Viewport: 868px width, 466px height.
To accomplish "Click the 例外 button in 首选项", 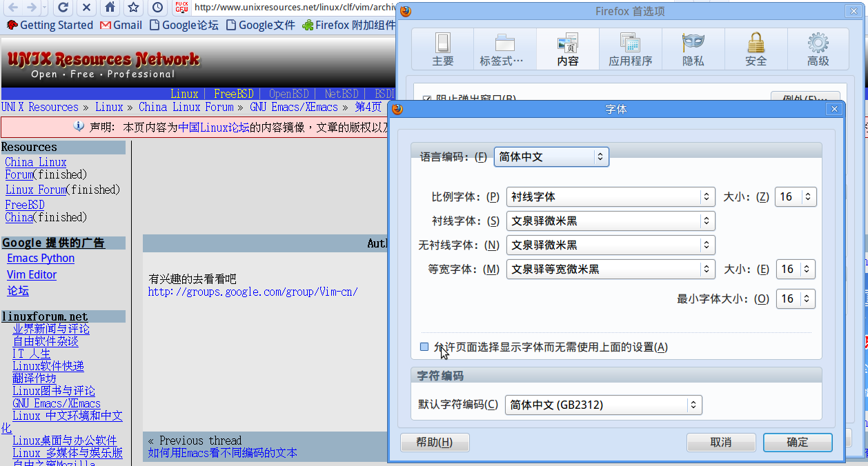I will pyautogui.click(x=805, y=98).
